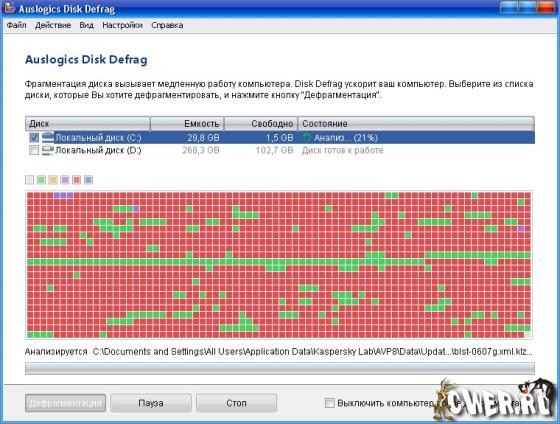Click the 29,8 GB capacity value
The height and width of the screenshot is (424, 560).
point(203,138)
